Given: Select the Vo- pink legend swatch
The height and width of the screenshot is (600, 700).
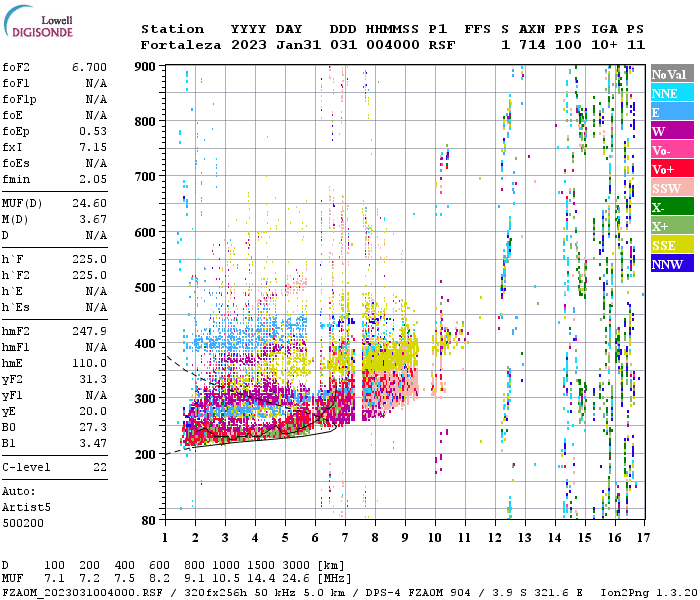Looking at the screenshot, I should pyautogui.click(x=672, y=150).
